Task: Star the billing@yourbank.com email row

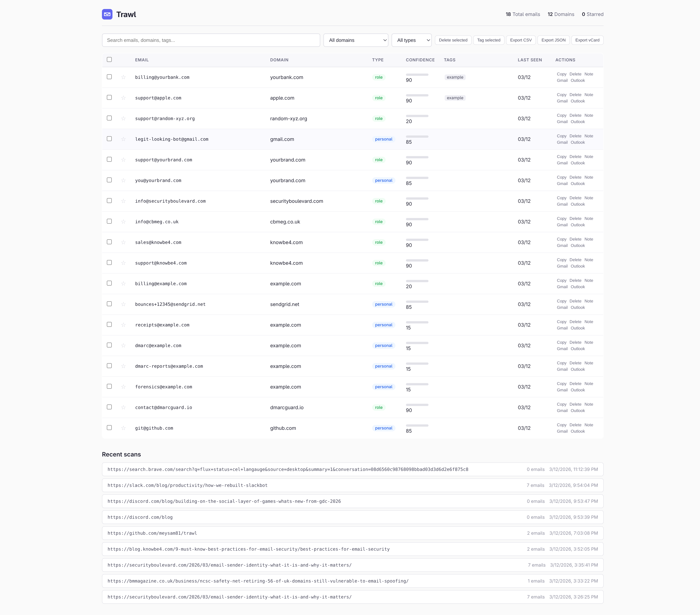Action: [x=123, y=77]
